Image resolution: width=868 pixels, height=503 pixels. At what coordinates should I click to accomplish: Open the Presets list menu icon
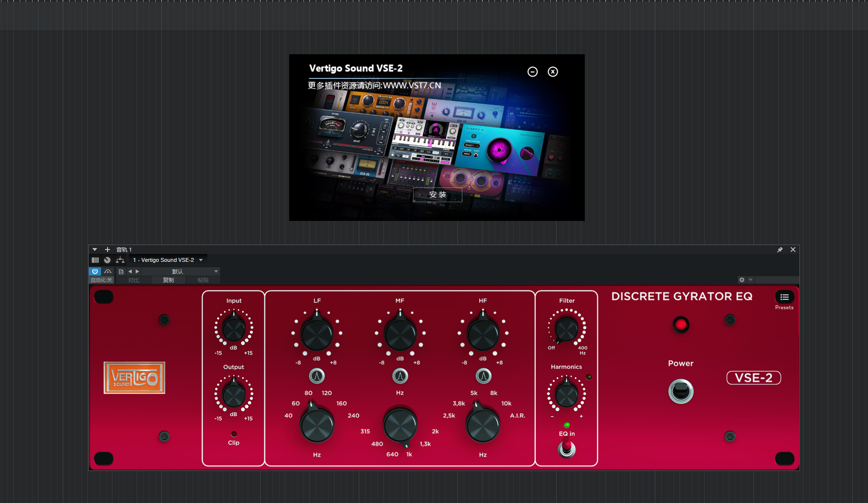coord(784,297)
